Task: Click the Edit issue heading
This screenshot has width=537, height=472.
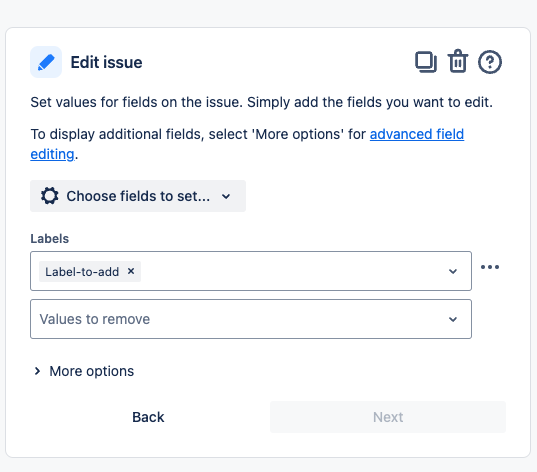Action: coord(107,62)
